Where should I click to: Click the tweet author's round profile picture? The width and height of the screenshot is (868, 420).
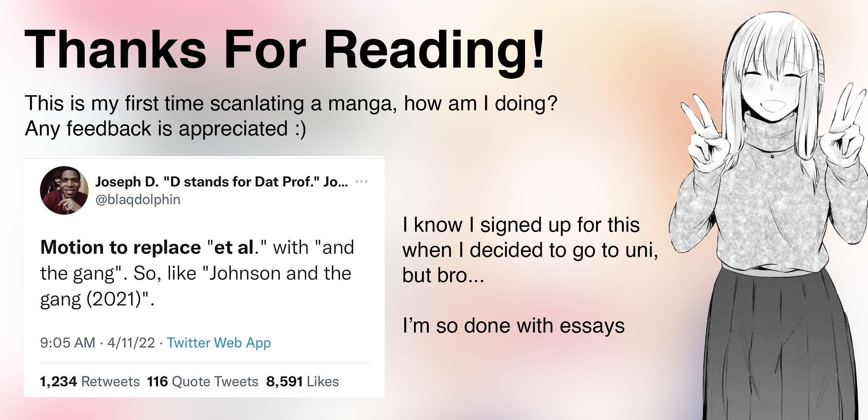coord(64,190)
